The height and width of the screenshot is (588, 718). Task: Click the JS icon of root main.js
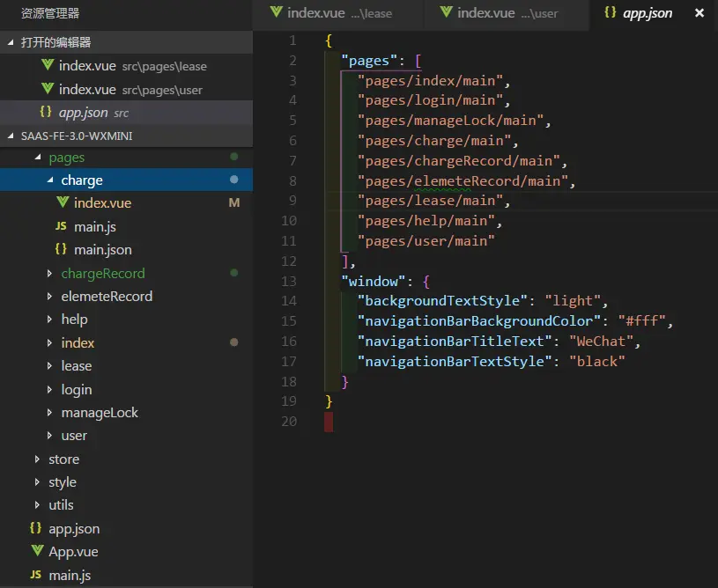click(x=36, y=575)
